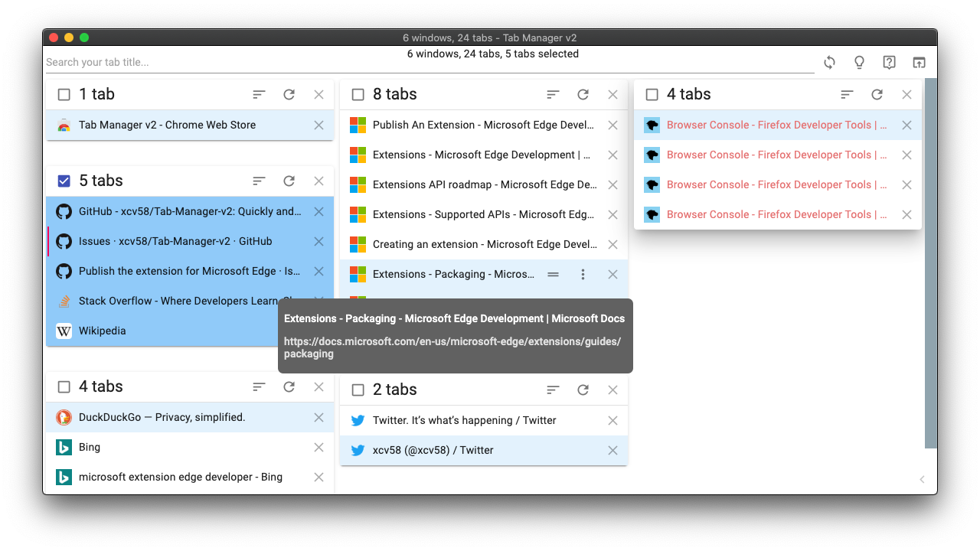980x551 pixels.
Task: Close Twitter. It's what's happening tab
Action: coord(613,420)
